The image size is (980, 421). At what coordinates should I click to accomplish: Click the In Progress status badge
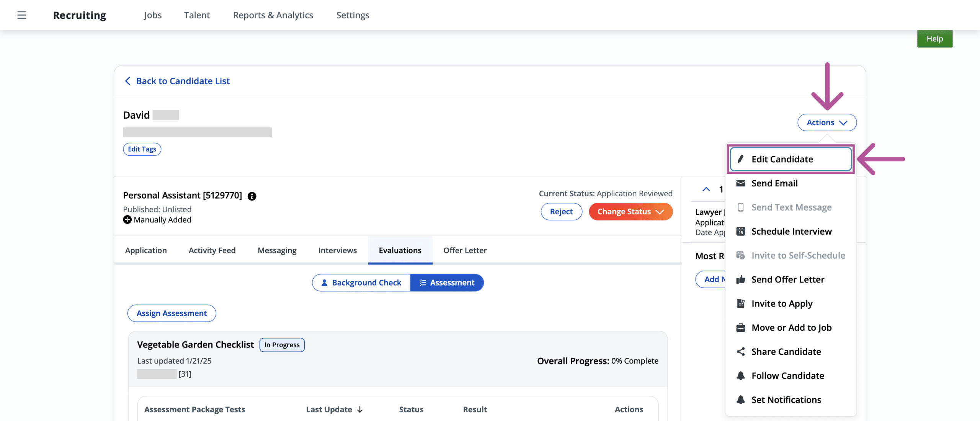282,345
